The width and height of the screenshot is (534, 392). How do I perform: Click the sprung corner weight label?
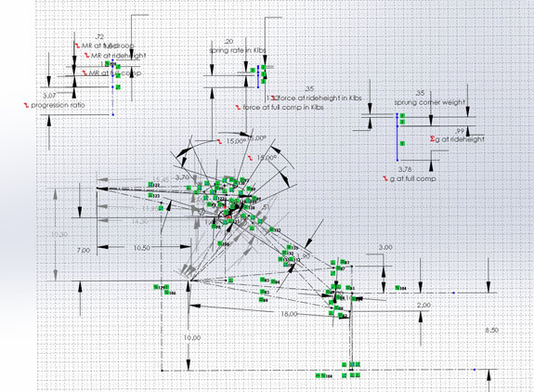[430, 102]
